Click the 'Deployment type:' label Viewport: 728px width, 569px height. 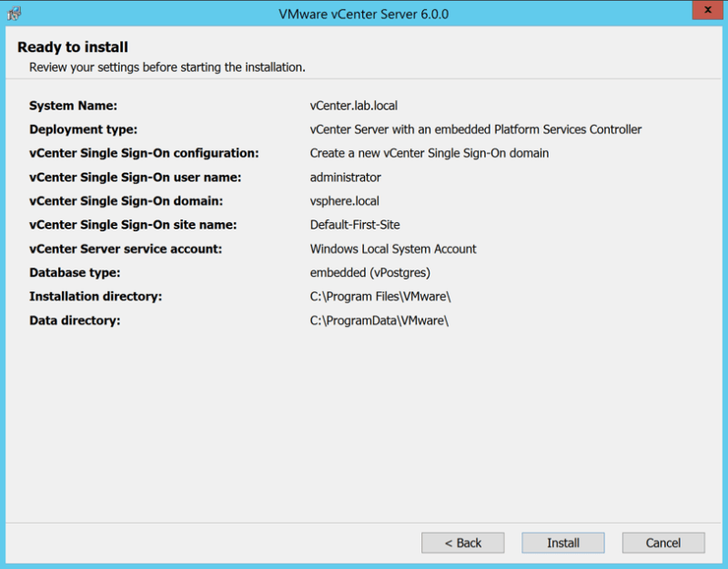[83, 129]
